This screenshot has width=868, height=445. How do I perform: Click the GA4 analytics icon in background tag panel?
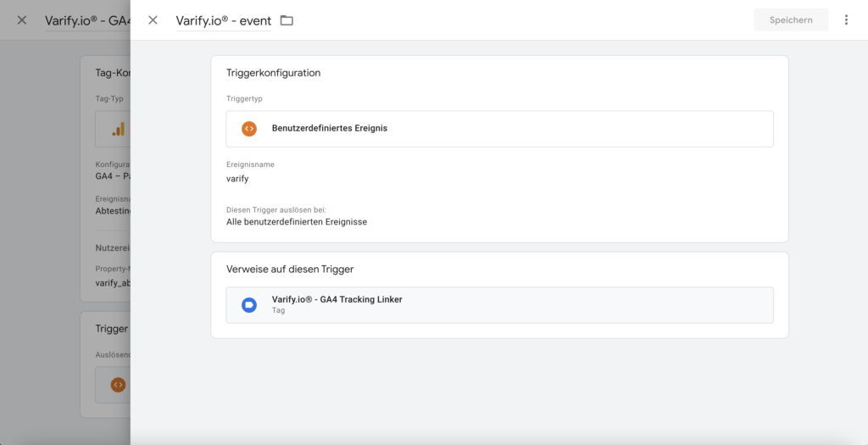coord(118,129)
